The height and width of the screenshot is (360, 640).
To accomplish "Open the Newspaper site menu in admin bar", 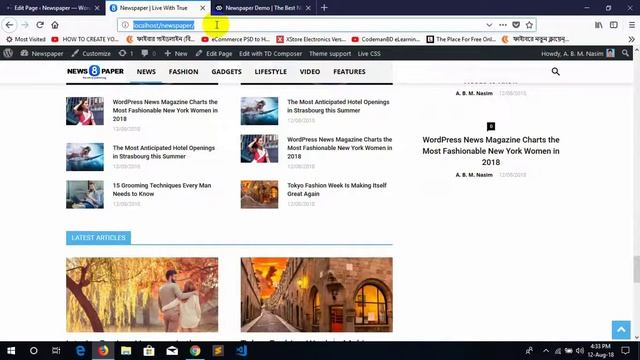I will point(42,53).
